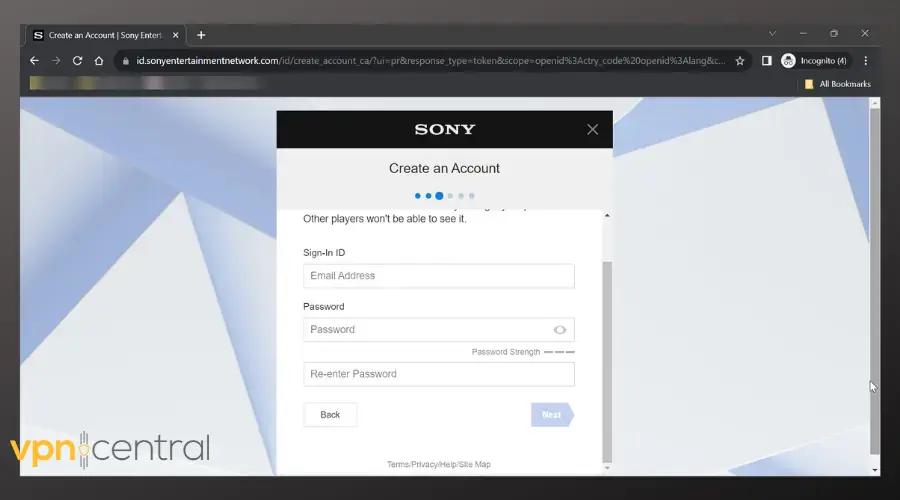The height and width of the screenshot is (500, 900).
Task: Toggle password visibility eye icon
Action: 560,330
